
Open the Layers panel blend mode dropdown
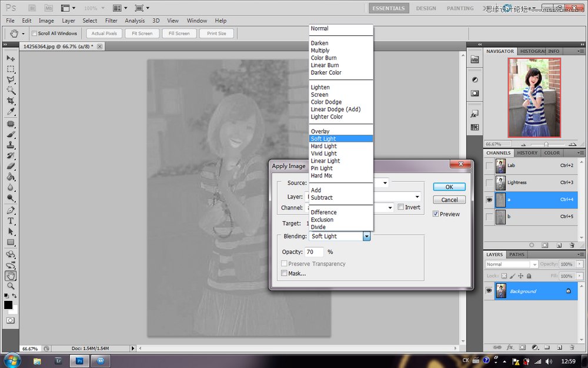pyautogui.click(x=512, y=264)
